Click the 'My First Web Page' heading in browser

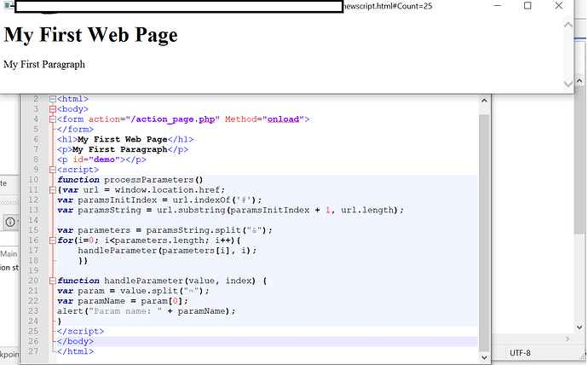click(90, 35)
